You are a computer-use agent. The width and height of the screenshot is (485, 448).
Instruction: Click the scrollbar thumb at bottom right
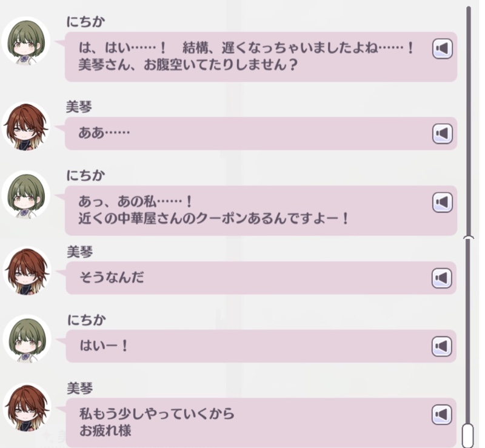coord(468,435)
